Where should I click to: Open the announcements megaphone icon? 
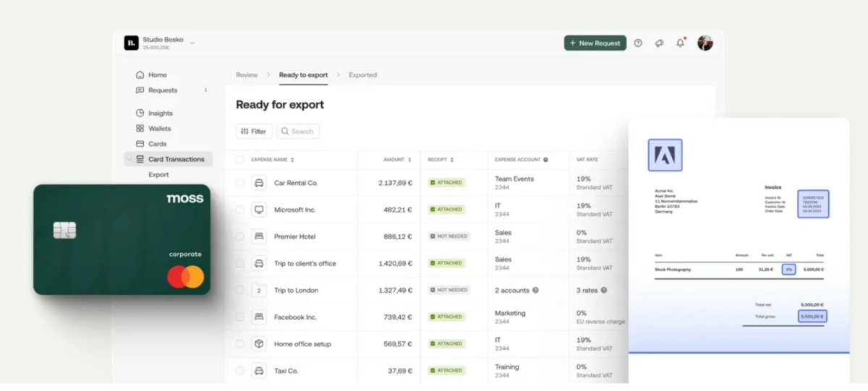coord(659,43)
